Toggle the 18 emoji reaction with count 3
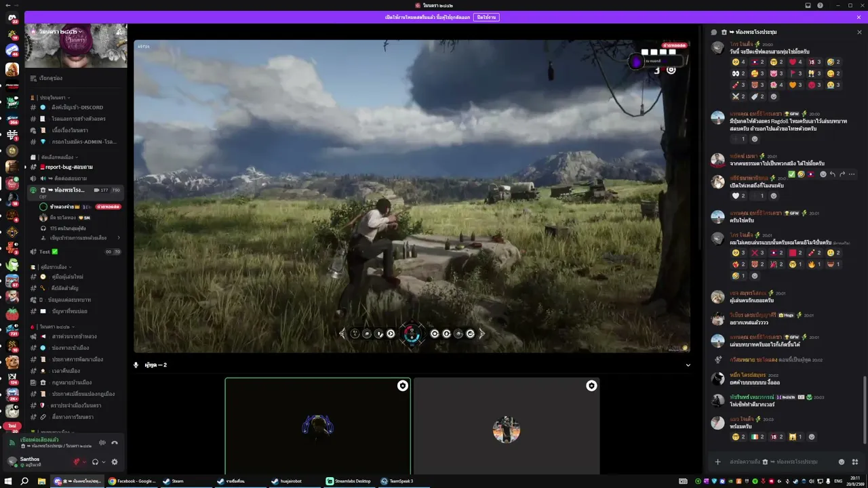 coord(814,62)
